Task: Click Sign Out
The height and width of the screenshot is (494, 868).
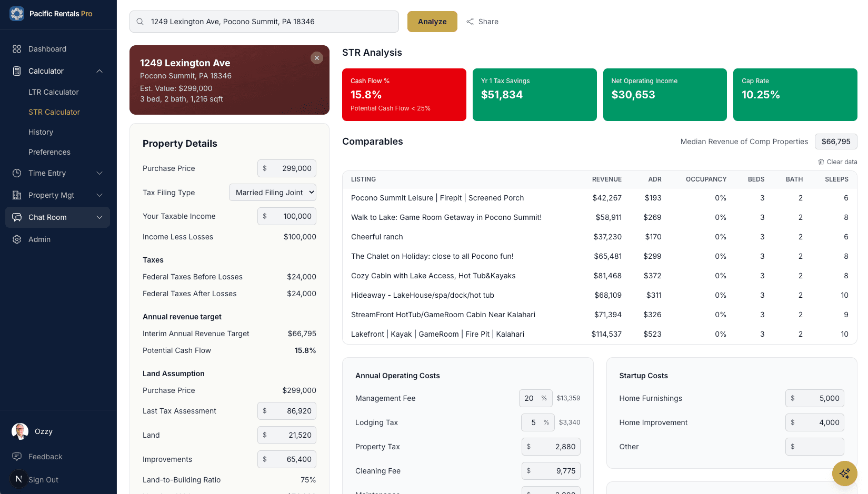Action: coord(43,480)
